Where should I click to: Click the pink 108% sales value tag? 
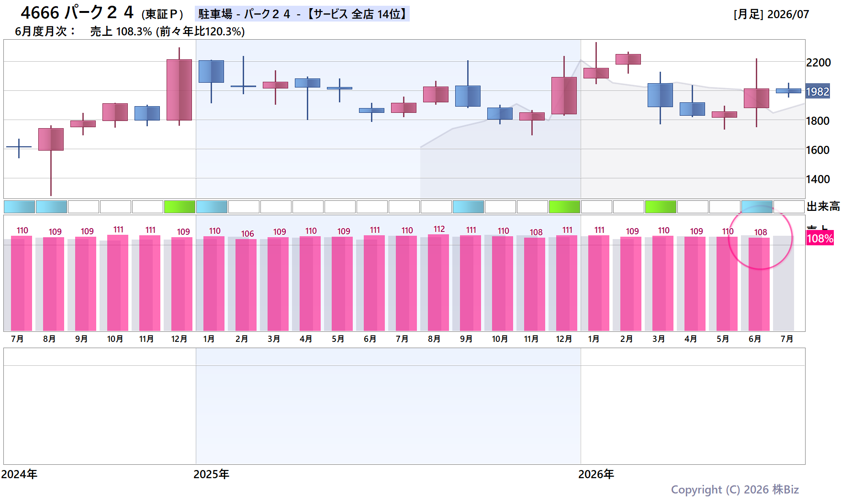tap(820, 239)
